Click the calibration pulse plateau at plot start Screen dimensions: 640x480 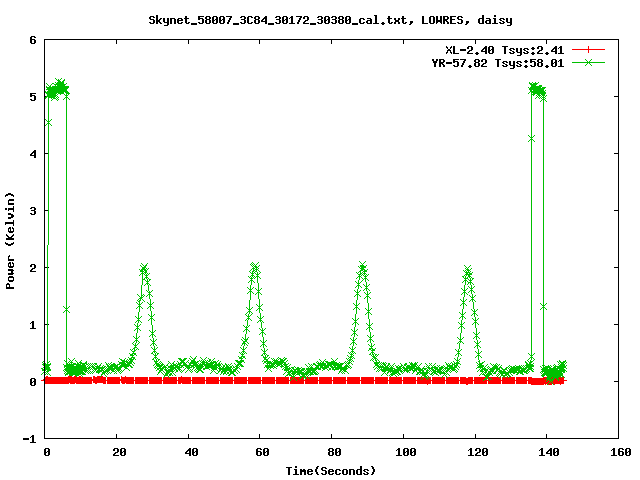[57, 88]
